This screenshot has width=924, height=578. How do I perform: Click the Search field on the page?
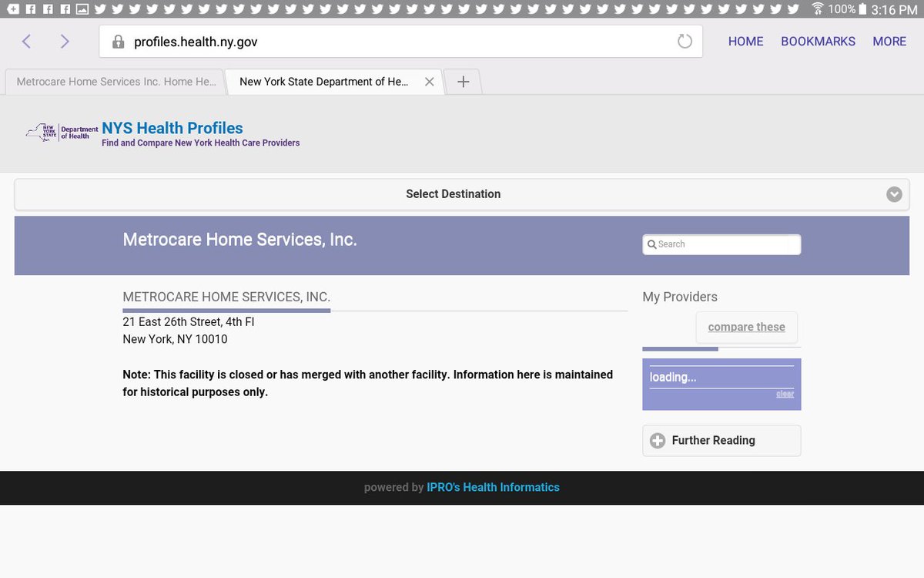tap(721, 244)
